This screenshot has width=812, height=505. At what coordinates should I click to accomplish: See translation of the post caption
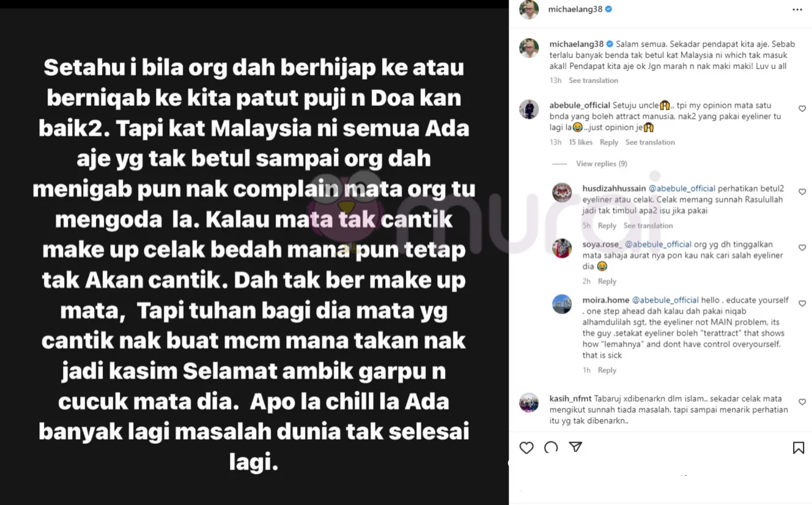593,81
